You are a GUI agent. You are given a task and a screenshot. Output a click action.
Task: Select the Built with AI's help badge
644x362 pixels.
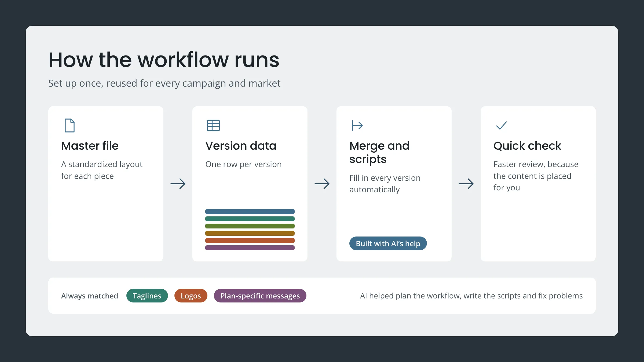pyautogui.click(x=388, y=243)
